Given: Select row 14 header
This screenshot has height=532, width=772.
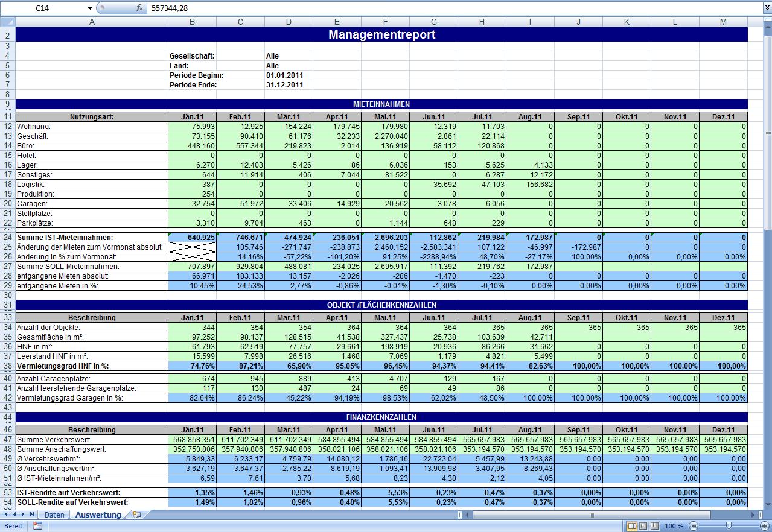Looking at the screenshot, I should [x=7, y=146].
